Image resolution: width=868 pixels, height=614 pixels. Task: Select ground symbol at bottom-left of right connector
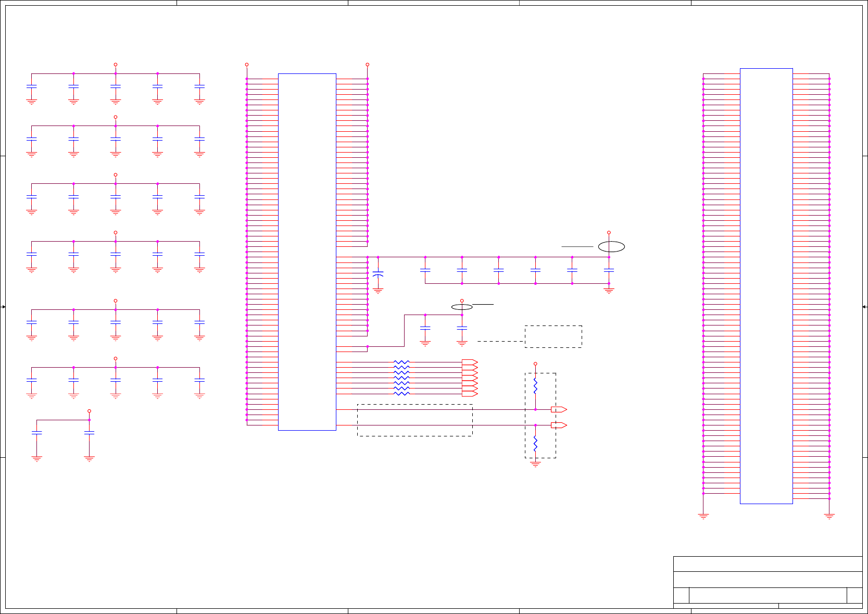pyautogui.click(x=703, y=517)
